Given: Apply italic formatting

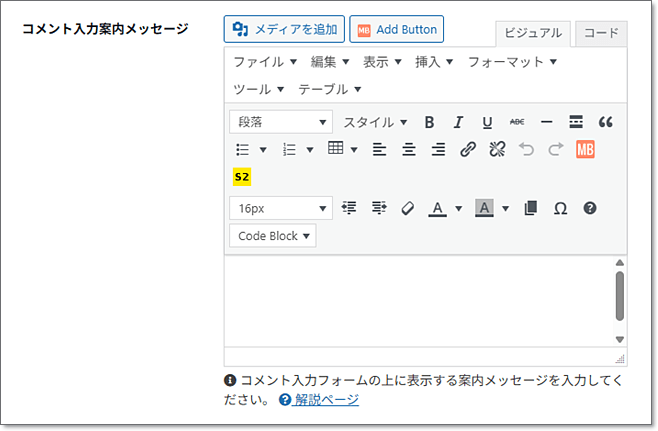Looking at the screenshot, I should [458, 122].
